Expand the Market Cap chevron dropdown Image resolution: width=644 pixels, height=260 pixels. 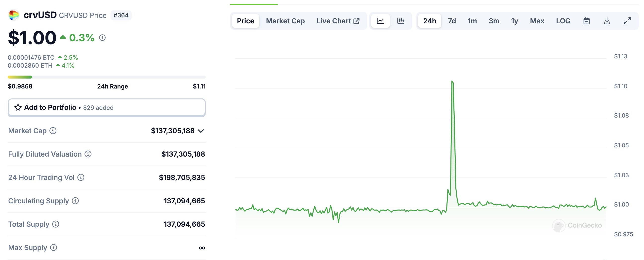tap(201, 131)
